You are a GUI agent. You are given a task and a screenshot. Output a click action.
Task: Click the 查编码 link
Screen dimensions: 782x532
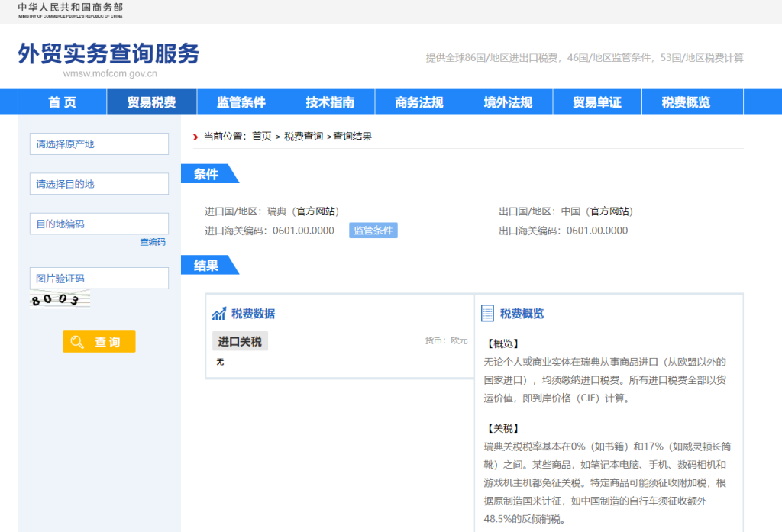(153, 242)
